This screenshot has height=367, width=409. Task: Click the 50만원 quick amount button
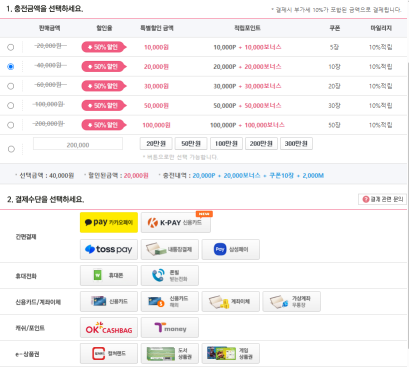click(x=191, y=144)
